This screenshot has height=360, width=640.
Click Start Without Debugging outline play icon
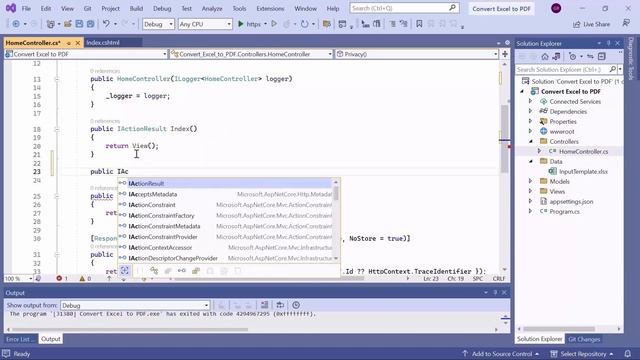pyautogui.click(x=274, y=24)
